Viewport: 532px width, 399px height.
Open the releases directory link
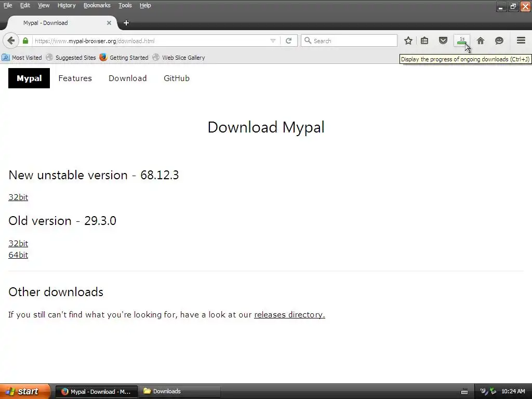[x=289, y=314]
